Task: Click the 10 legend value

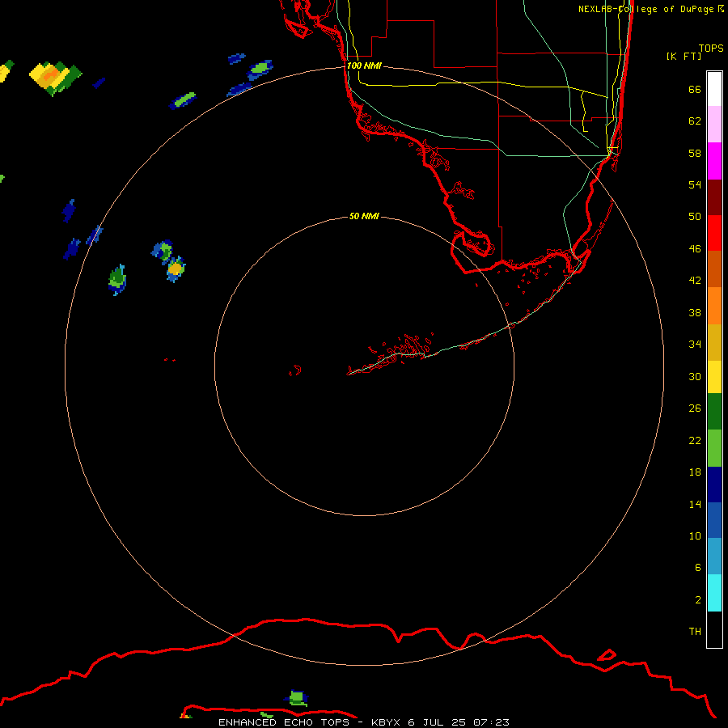Action: (x=695, y=535)
